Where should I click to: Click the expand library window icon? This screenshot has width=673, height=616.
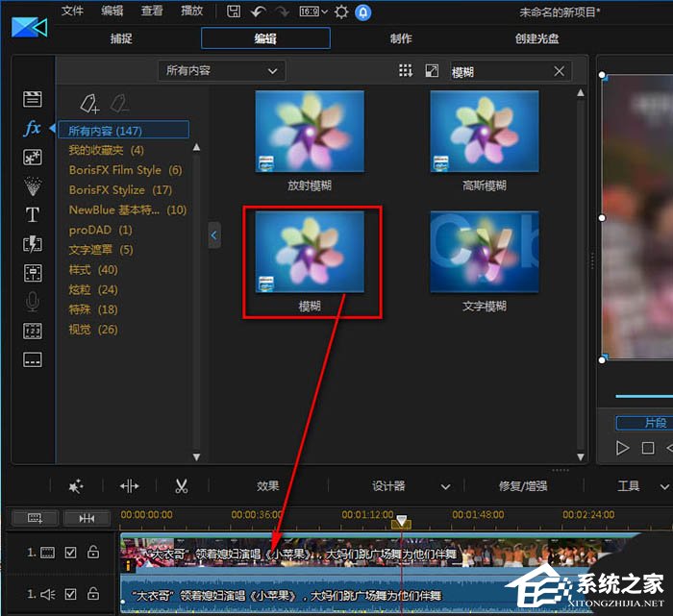point(432,71)
